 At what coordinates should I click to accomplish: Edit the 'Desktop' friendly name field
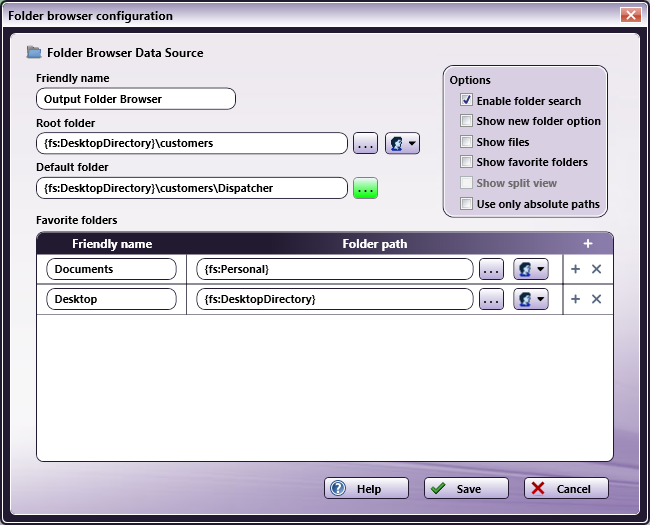[112, 299]
